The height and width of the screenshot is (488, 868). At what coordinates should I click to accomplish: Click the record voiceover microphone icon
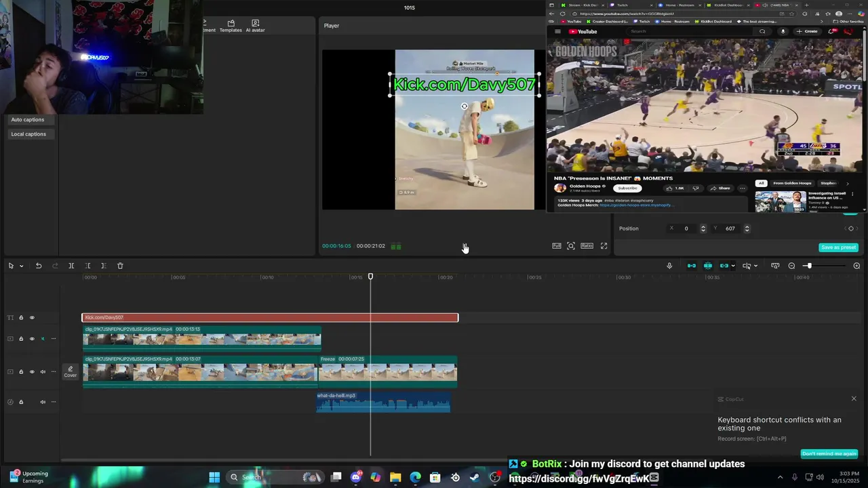(x=669, y=266)
